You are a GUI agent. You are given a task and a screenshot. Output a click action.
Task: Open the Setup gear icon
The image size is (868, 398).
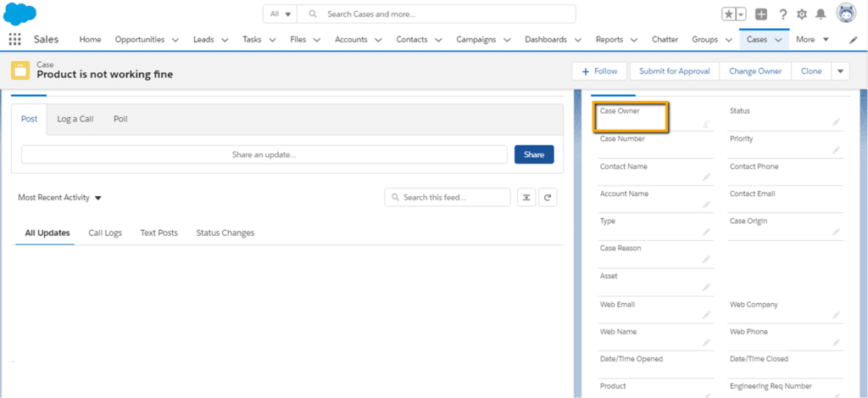[x=801, y=14]
